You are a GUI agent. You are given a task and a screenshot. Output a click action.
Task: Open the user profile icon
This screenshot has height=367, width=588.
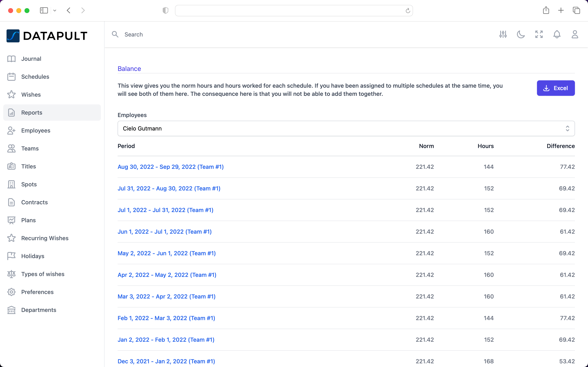[575, 34]
